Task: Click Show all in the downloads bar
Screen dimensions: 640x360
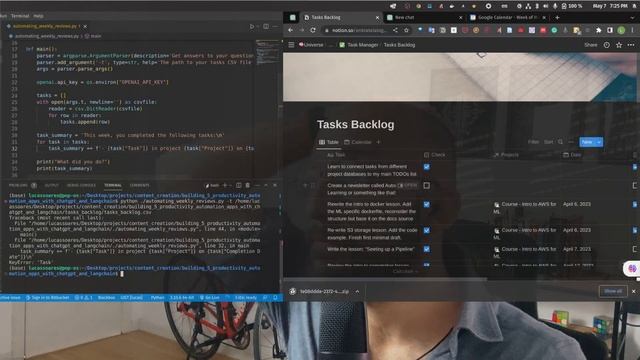Action: pos(613,291)
